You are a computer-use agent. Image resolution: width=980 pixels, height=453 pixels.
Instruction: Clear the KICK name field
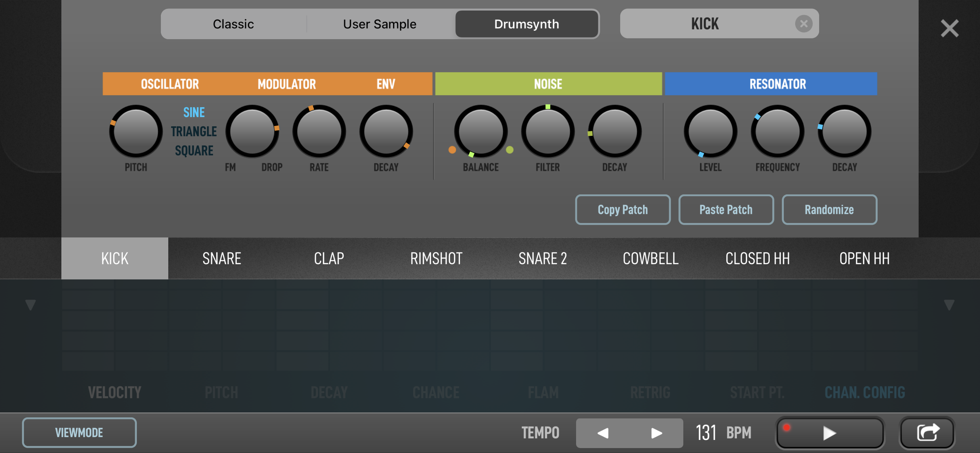803,24
